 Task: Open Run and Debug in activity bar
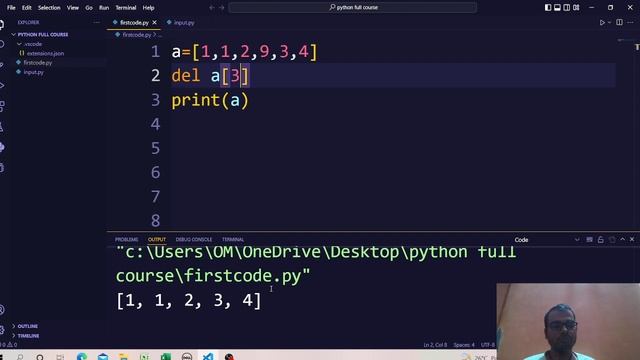pos(2,86)
